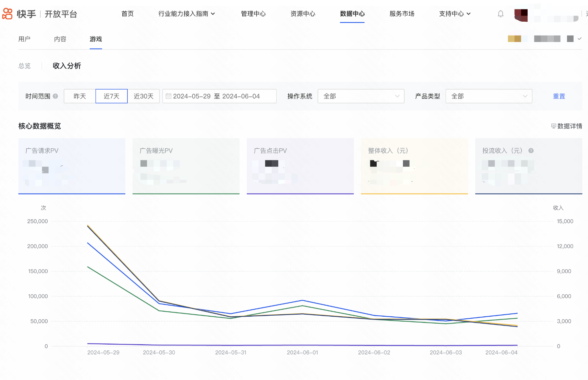
Task: Toggle the 广告请求PV metric card
Action: tap(72, 166)
